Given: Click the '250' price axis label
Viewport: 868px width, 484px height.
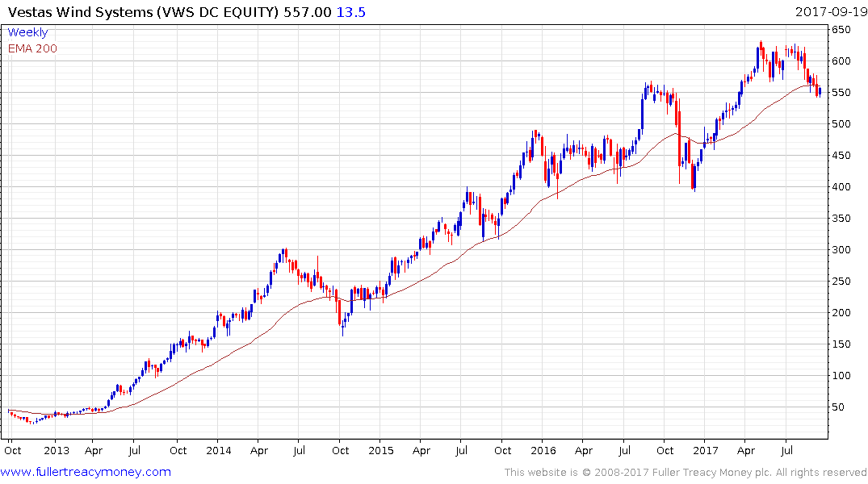Looking at the screenshot, I should [841, 282].
